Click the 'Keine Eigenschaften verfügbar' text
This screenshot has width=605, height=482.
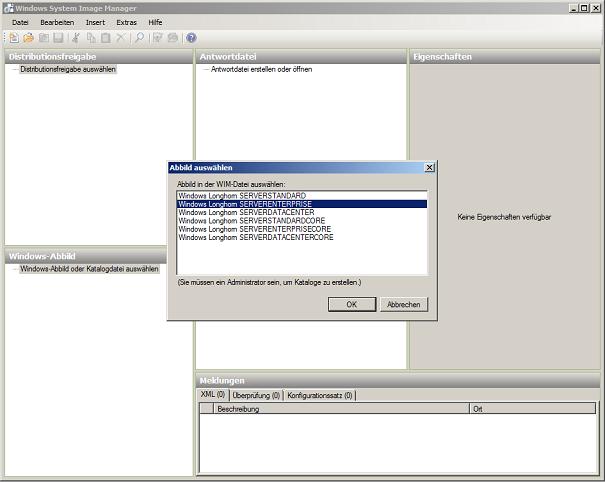[504, 217]
